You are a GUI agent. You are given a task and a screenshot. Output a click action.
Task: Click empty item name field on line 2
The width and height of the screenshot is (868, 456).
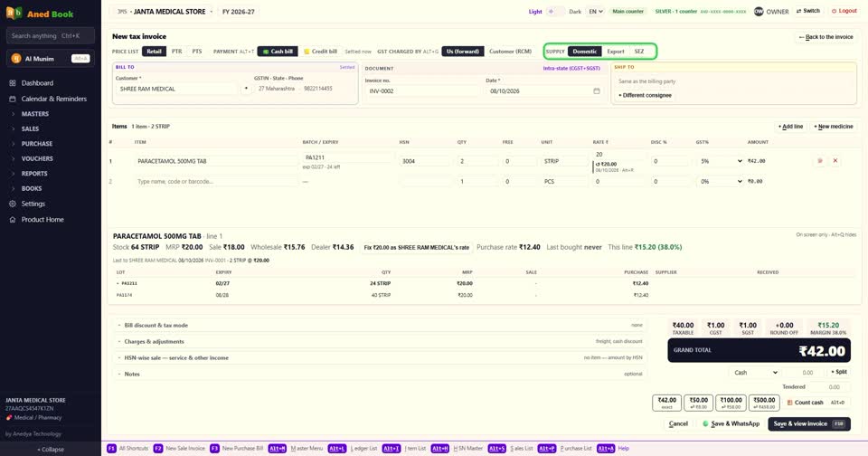click(216, 181)
